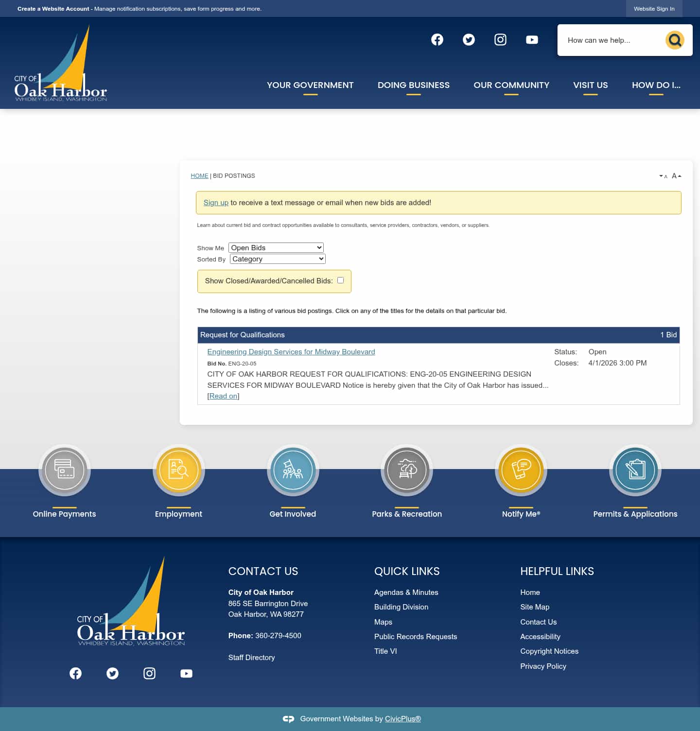Select the VISIT US menu item
The image size is (700, 731).
click(591, 85)
